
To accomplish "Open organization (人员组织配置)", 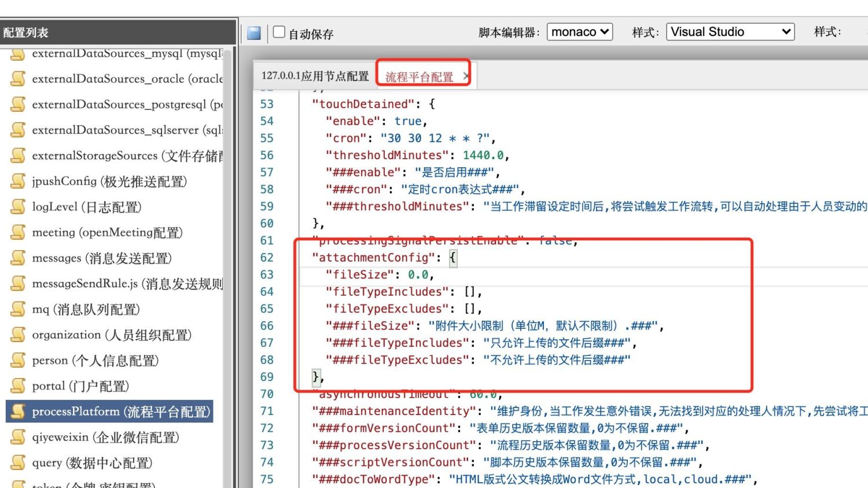I will tap(112, 335).
